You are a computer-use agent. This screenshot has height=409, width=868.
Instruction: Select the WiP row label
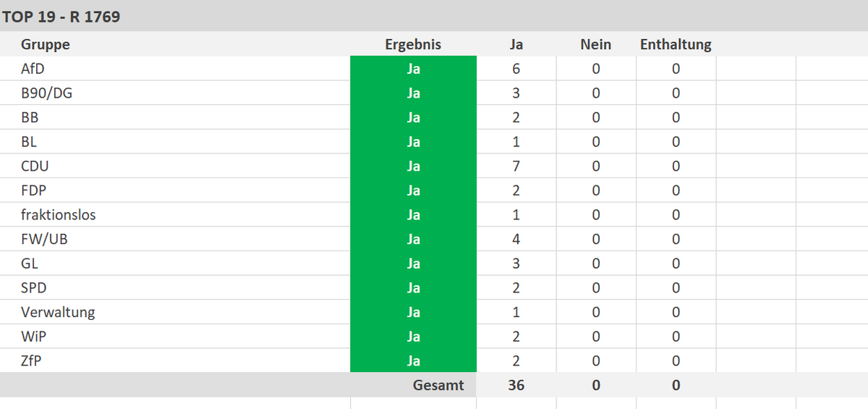point(34,337)
